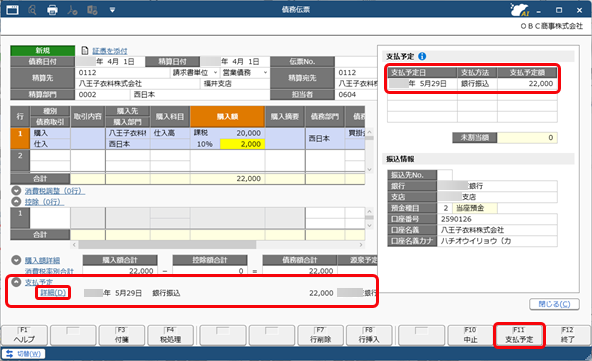Click the 精算先 code field 0112
Viewport: 592px width, 361px height.
point(122,73)
